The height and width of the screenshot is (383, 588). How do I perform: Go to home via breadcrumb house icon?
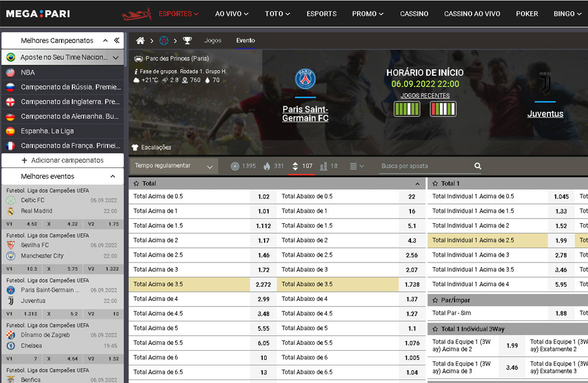(141, 41)
